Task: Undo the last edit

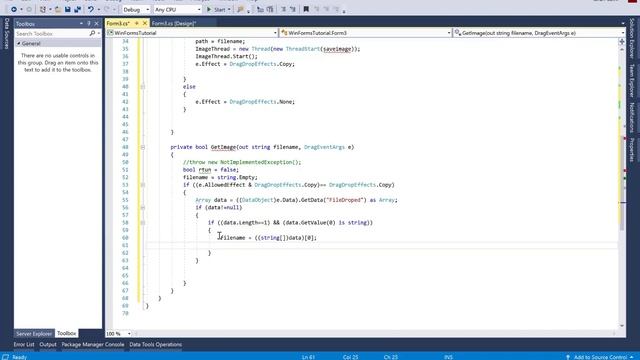Action: (x=91, y=9)
